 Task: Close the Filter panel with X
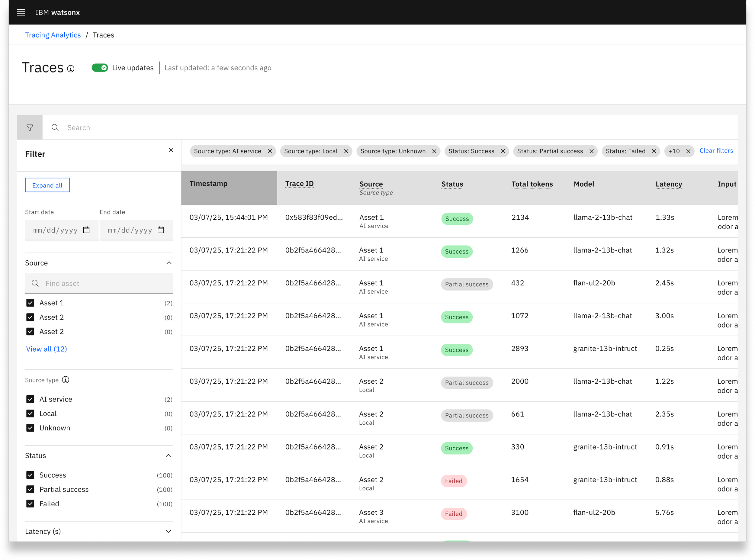171,150
